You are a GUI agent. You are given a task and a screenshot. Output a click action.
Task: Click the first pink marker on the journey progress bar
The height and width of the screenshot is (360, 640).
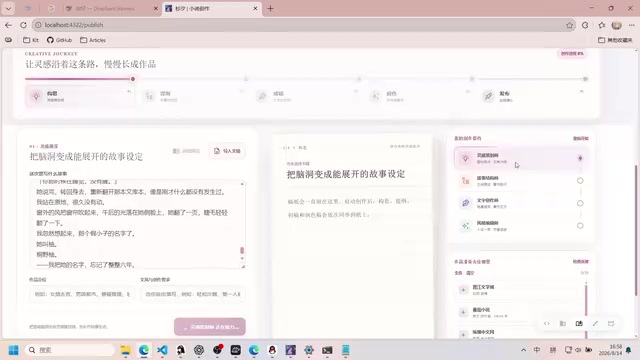(x=133, y=79)
